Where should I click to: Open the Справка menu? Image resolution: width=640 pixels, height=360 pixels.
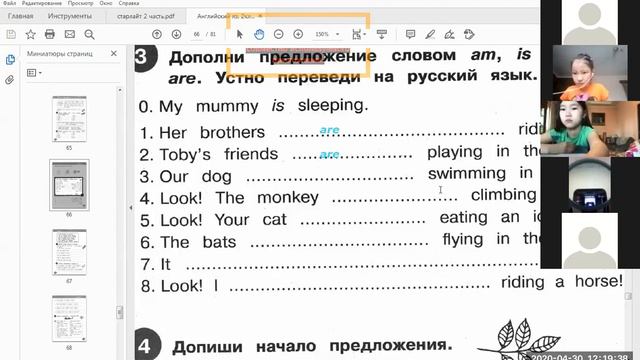pyautogui.click(x=129, y=3)
